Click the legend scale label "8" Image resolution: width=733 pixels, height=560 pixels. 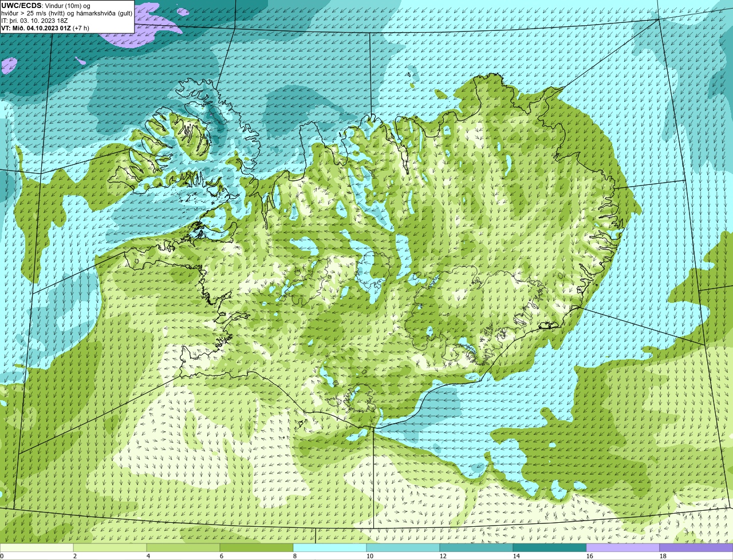tap(295, 556)
